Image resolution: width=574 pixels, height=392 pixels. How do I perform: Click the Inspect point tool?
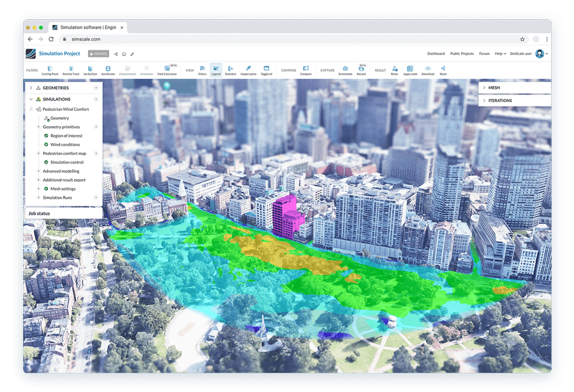247,70
